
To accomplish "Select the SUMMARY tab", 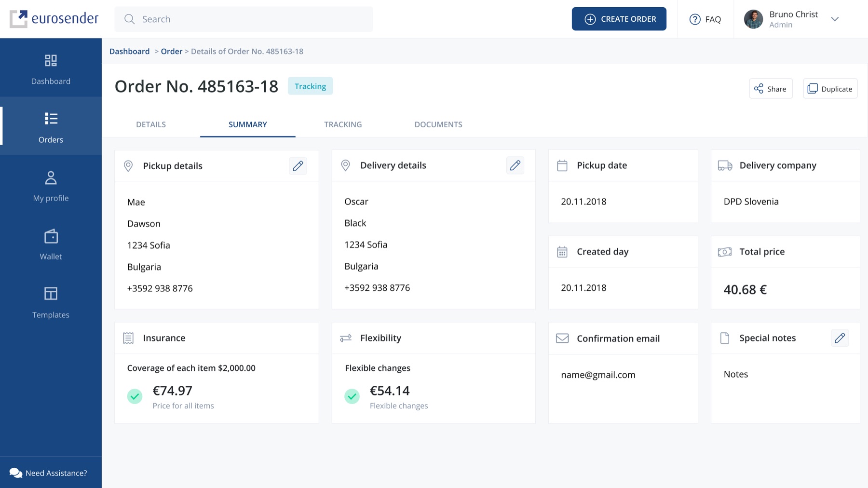I will coord(248,124).
